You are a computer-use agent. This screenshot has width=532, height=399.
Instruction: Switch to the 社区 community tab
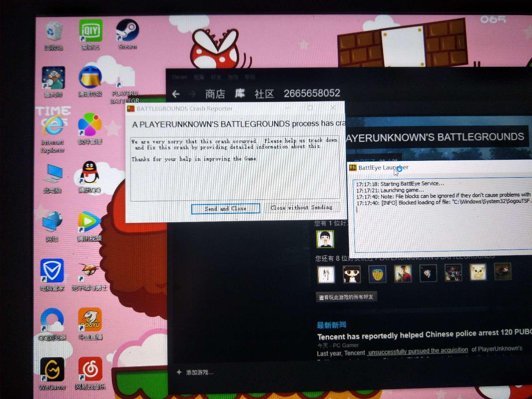pos(264,94)
